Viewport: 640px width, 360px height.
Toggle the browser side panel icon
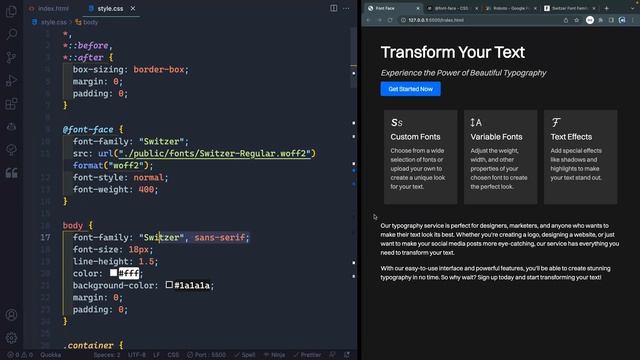coord(611,20)
